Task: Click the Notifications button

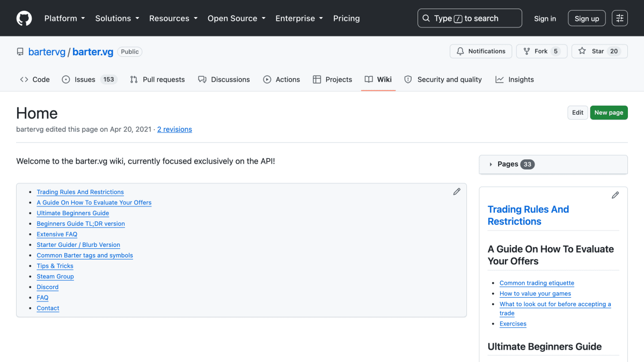Action: (481, 51)
